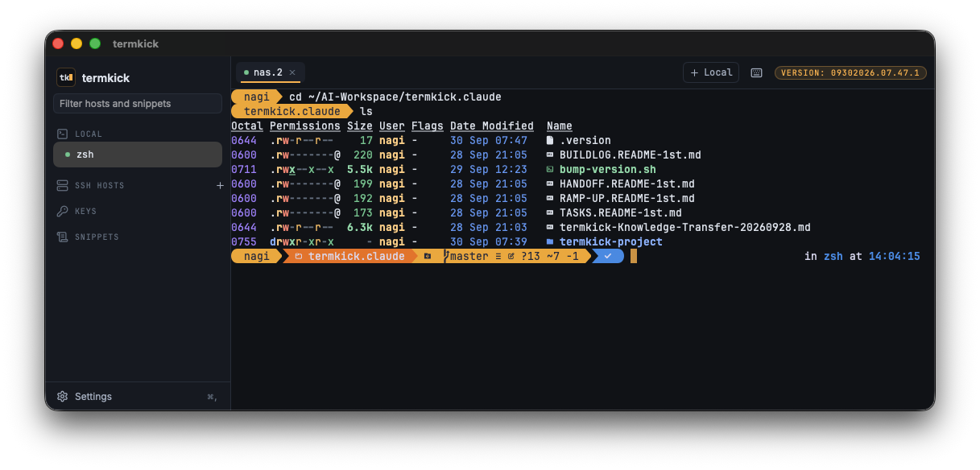Click the .version file name
This screenshot has height=470, width=980.
585,140
